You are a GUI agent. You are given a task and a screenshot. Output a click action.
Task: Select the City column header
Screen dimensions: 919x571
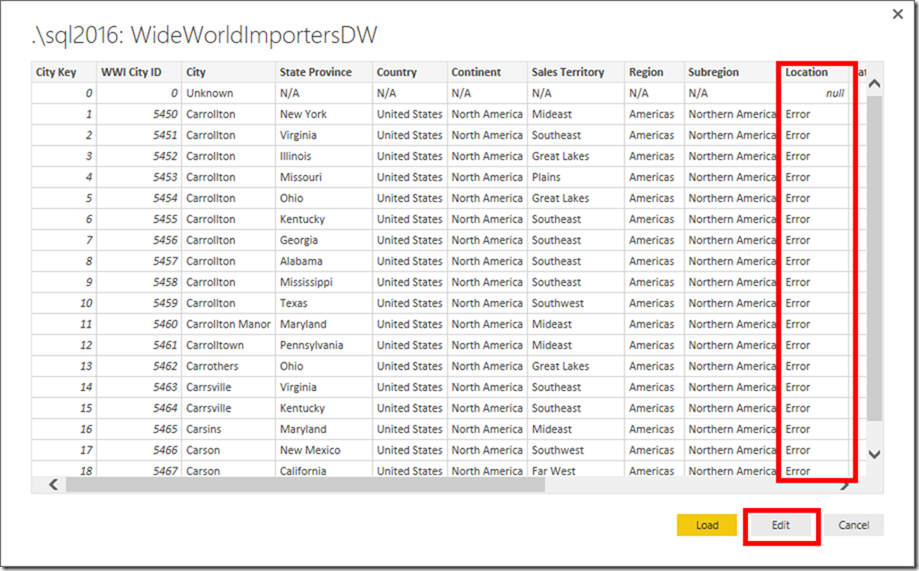[x=228, y=72]
